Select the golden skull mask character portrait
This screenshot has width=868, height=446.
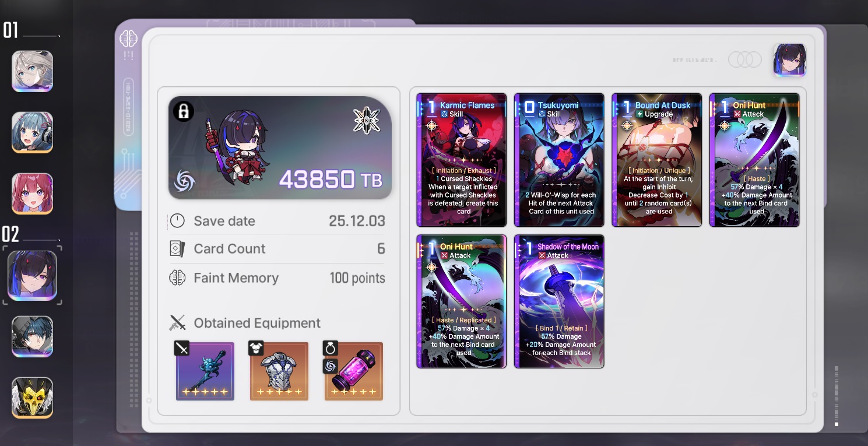(x=33, y=398)
